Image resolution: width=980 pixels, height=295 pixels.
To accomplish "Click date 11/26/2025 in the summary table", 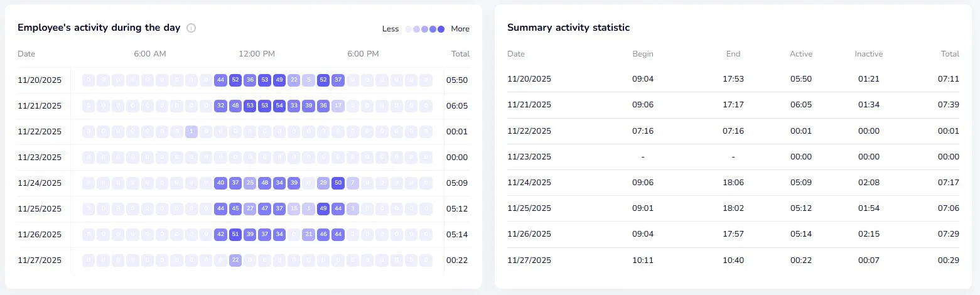I will tap(529, 234).
